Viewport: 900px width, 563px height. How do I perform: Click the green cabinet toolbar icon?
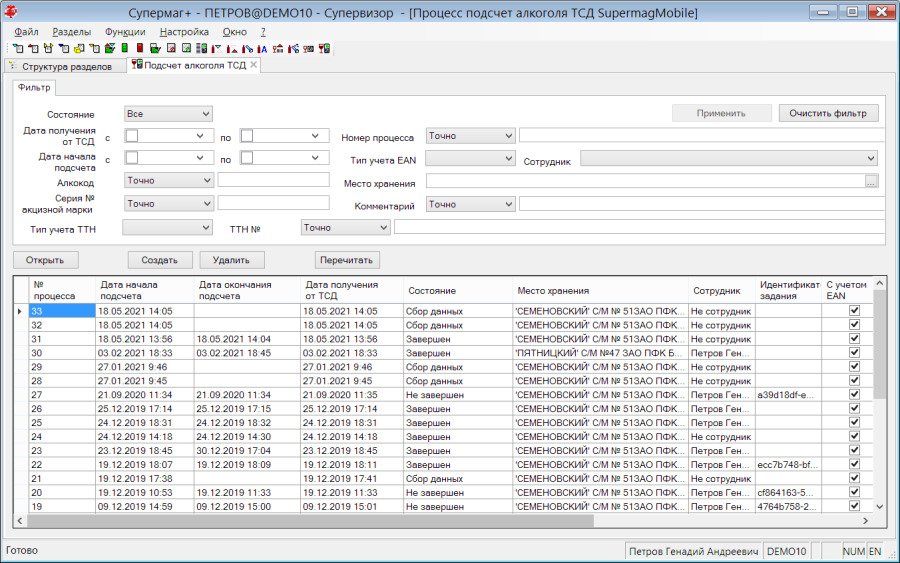click(x=125, y=48)
